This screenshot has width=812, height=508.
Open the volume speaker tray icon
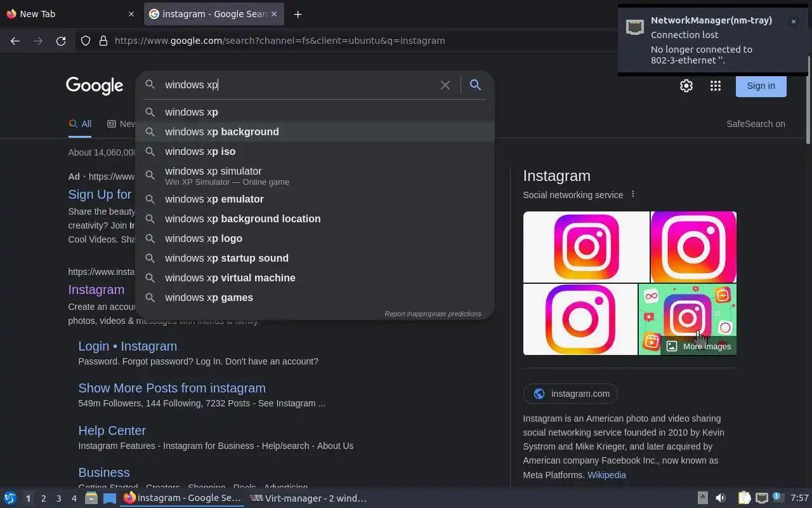click(721, 498)
